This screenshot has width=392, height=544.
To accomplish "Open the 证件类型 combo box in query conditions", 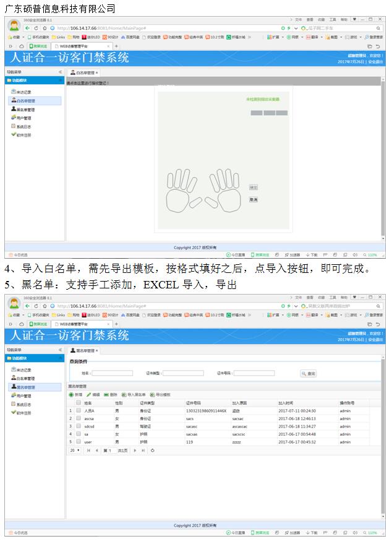I will [x=183, y=373].
